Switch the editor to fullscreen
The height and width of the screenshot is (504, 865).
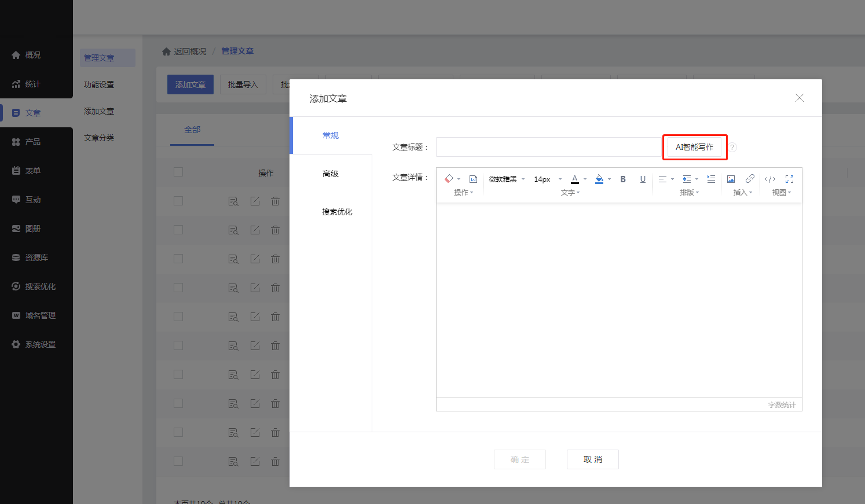[x=789, y=179]
